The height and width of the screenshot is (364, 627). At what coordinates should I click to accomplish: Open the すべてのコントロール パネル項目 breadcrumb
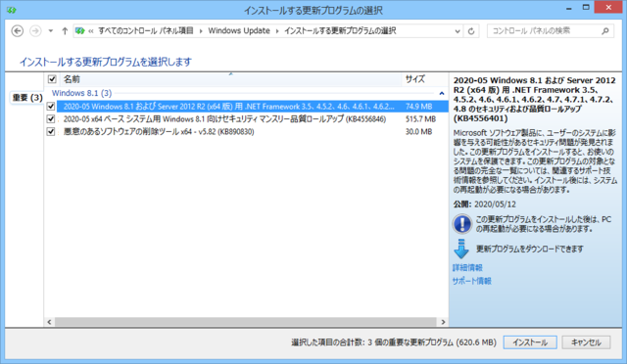coord(146,30)
